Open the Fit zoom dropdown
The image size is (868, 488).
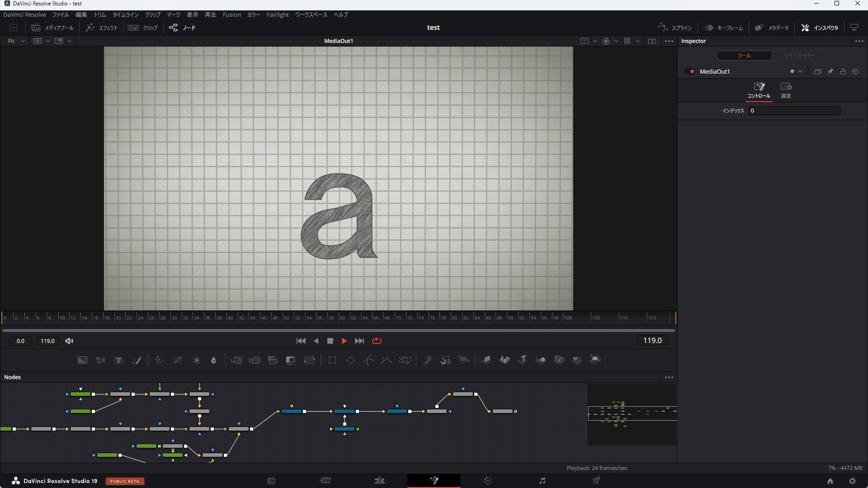pyautogui.click(x=16, y=41)
